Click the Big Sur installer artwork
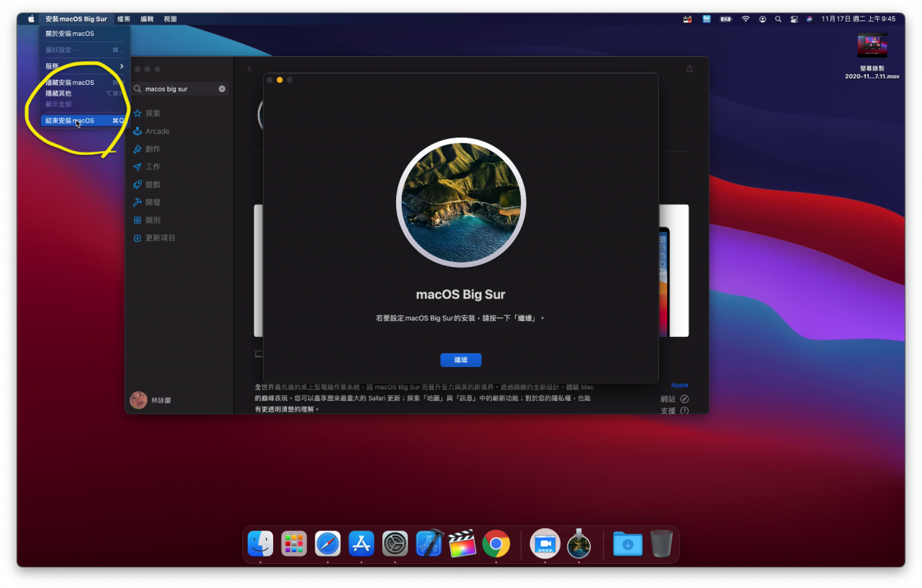This screenshot has width=922, height=588. pyautogui.click(x=461, y=202)
